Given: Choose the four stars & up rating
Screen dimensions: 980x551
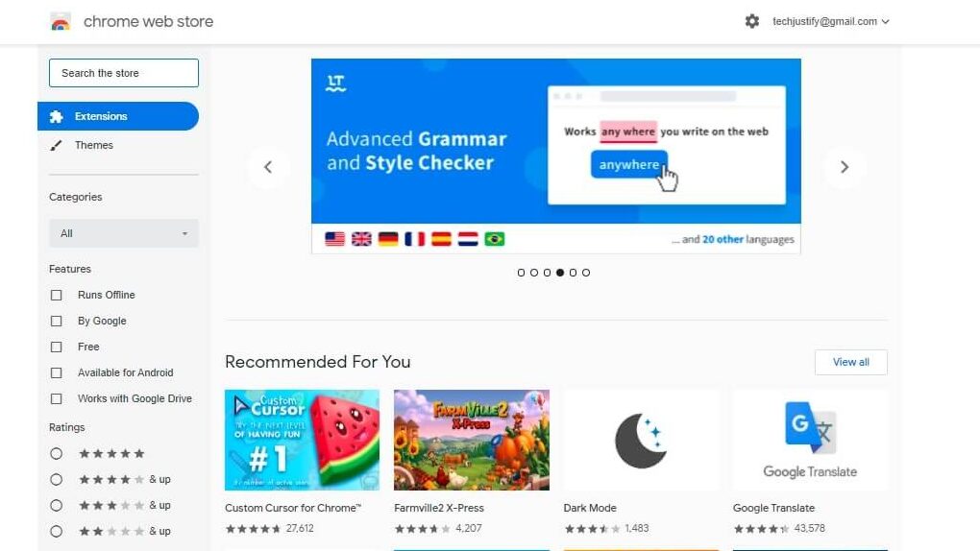Looking at the screenshot, I should (57, 479).
